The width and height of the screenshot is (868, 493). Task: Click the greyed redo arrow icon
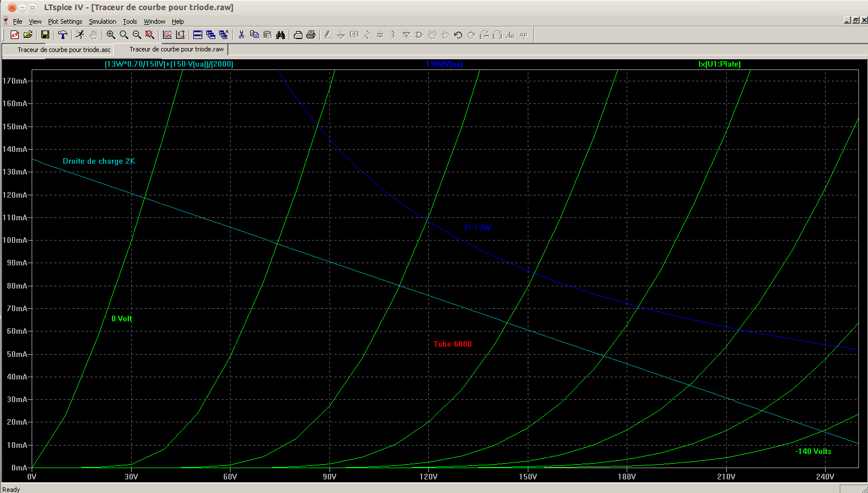[x=471, y=35]
